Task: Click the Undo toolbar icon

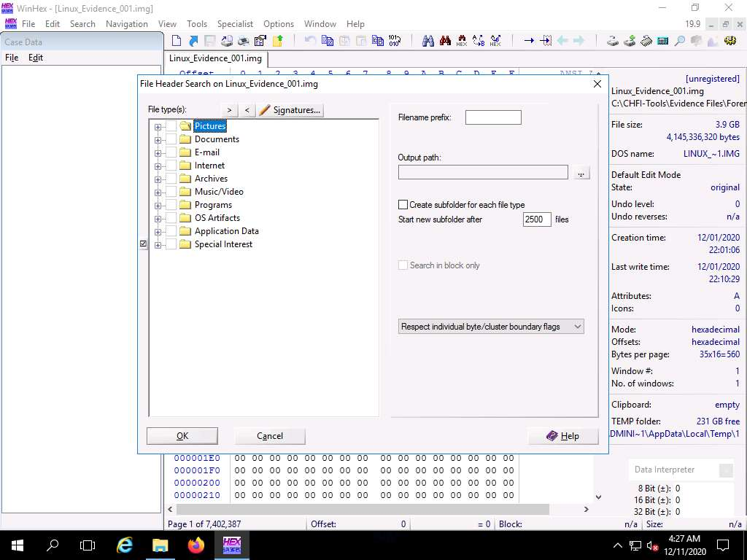Action: tap(310, 41)
